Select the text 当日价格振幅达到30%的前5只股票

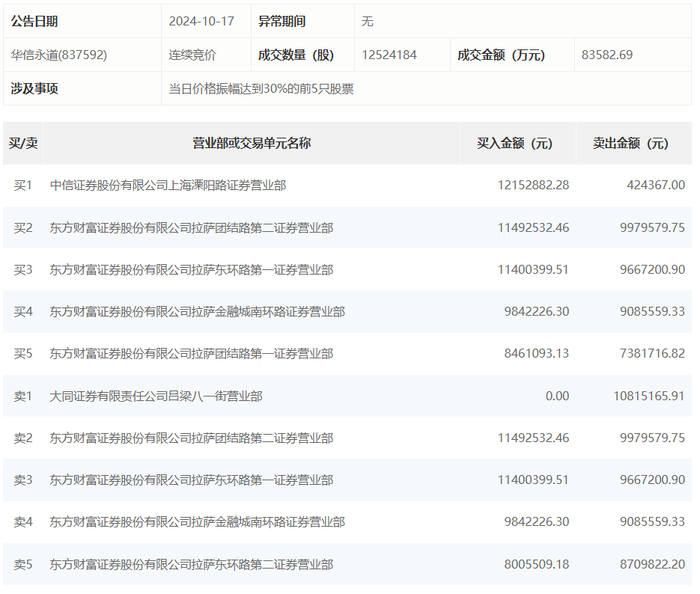click(x=261, y=88)
